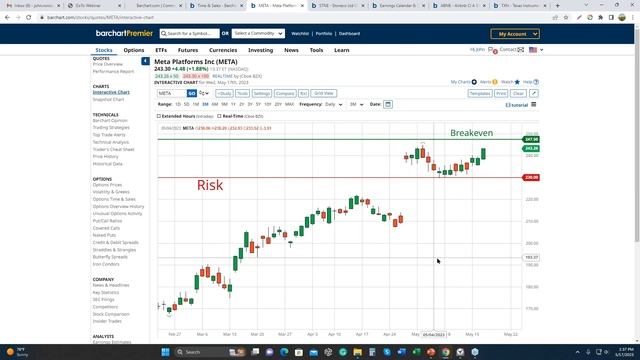Select the 1Y range link
Viewport: 640px width, 360px height.
(x=233, y=104)
